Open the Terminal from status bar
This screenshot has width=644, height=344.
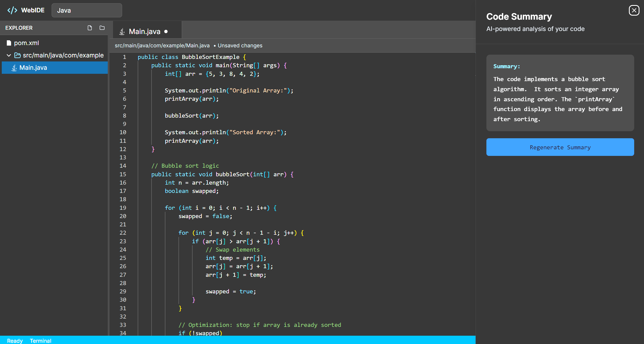[x=41, y=341]
